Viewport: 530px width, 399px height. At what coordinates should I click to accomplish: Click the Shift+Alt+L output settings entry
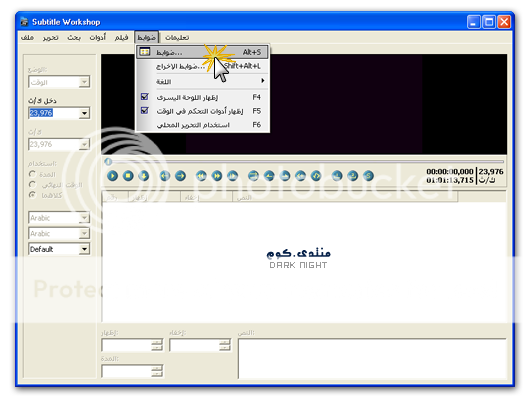point(202,66)
